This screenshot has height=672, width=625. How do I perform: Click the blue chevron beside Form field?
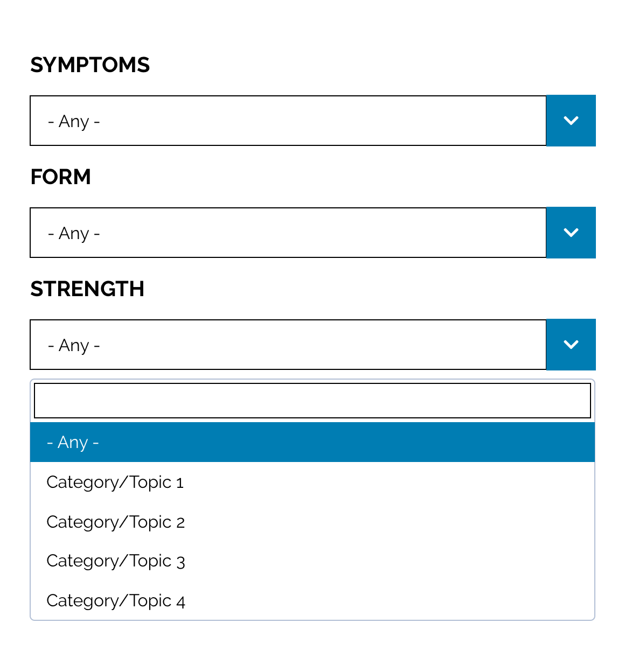pyautogui.click(x=571, y=233)
